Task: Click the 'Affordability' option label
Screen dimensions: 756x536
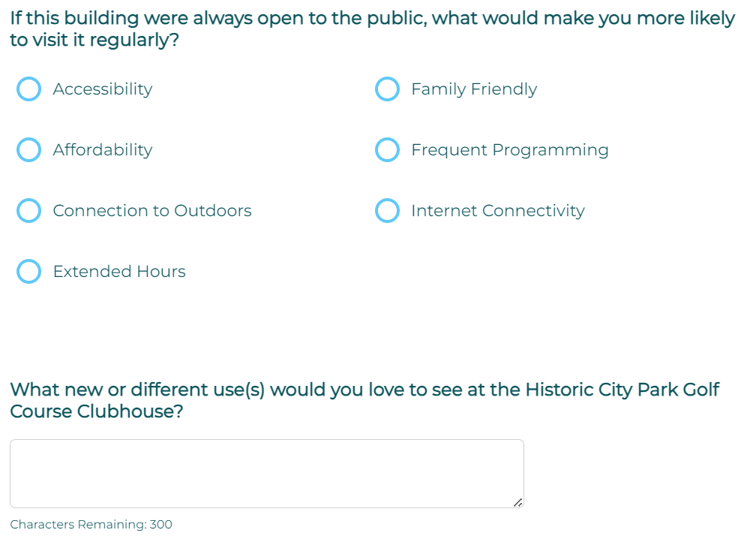Action: [x=103, y=150]
